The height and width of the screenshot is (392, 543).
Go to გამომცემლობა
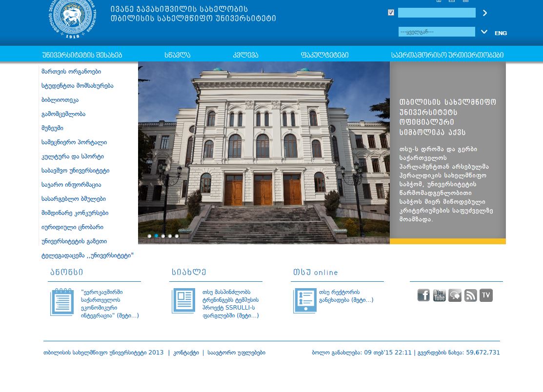coord(63,114)
